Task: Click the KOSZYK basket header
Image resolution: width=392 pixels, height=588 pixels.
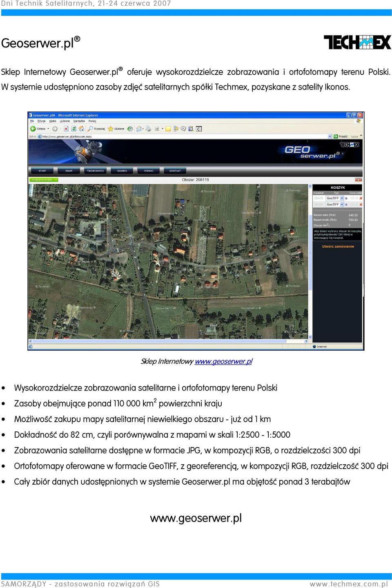Action: [x=338, y=188]
